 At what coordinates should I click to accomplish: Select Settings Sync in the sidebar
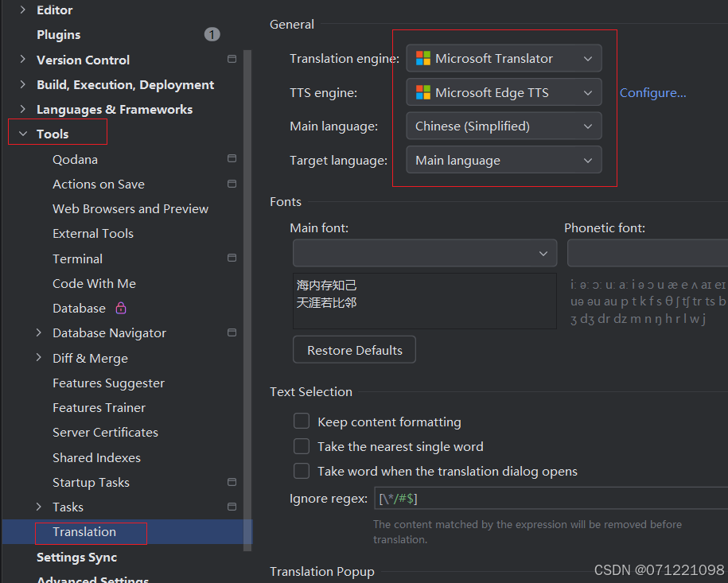coord(76,557)
